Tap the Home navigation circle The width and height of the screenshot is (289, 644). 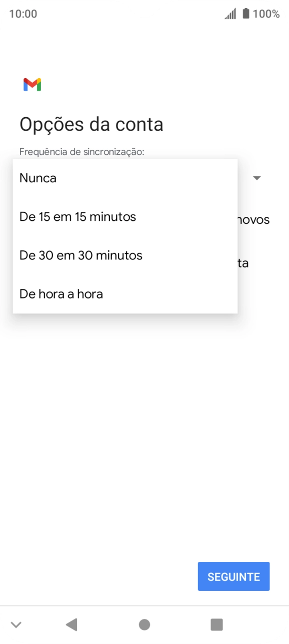[144, 624]
